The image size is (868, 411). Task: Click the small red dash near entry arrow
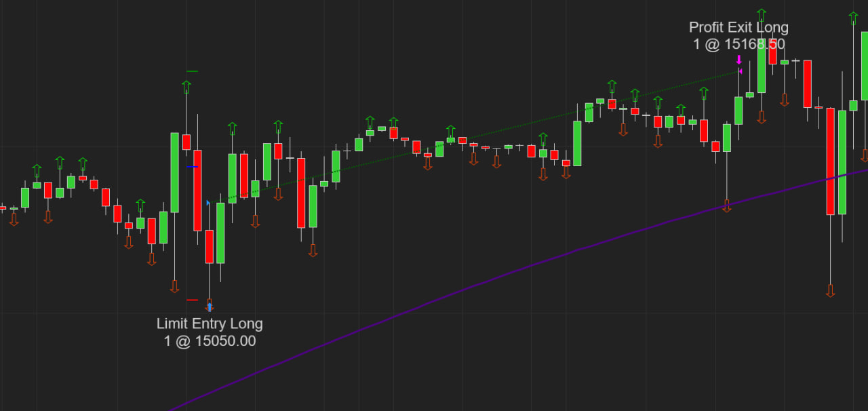click(x=192, y=300)
